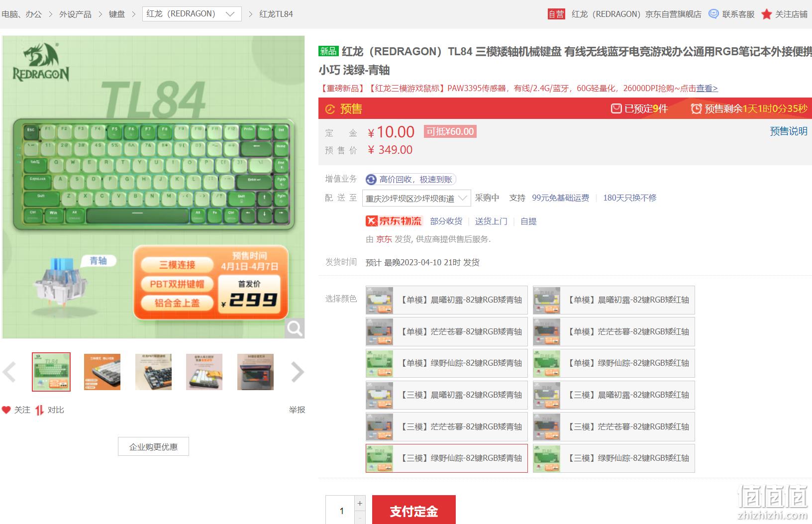This screenshot has height=524, width=812.
Task: Select 【单模】茫茫苍穹-82键RGB矮青轴 option
Action: (x=446, y=332)
